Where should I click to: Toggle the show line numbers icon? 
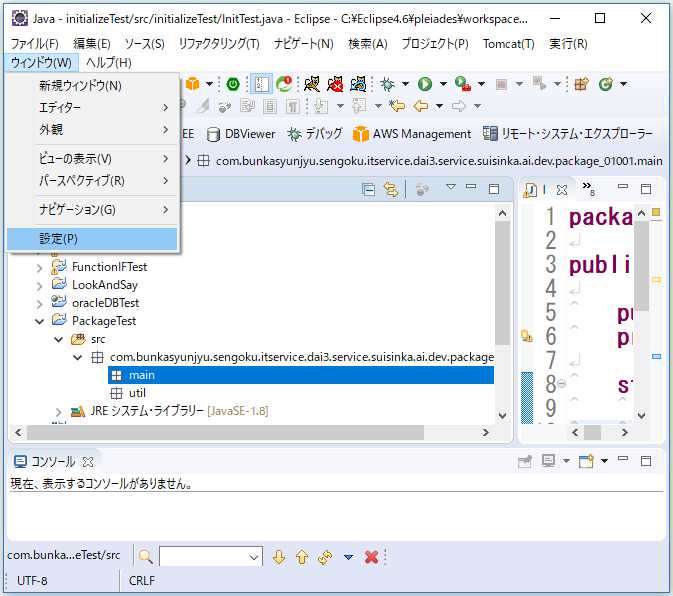point(261,84)
